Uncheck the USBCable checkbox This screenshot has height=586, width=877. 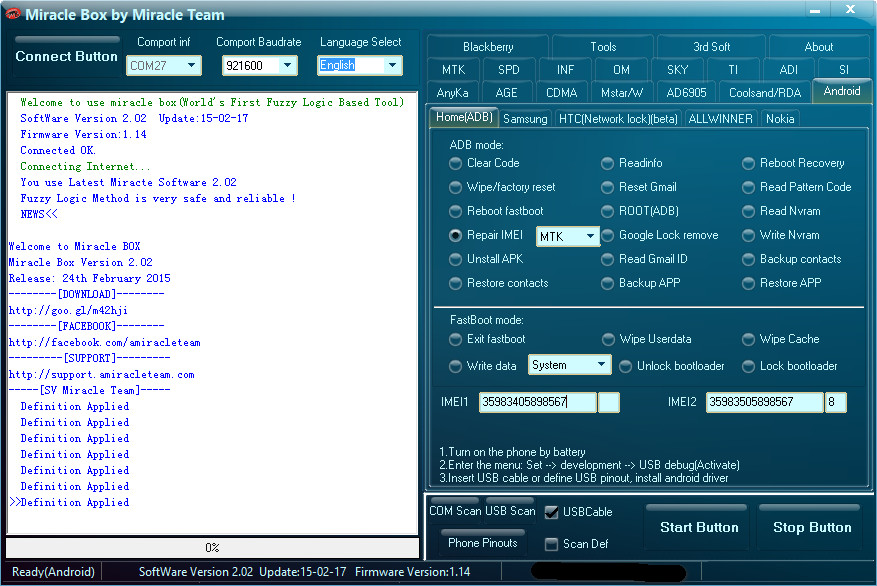[551, 512]
